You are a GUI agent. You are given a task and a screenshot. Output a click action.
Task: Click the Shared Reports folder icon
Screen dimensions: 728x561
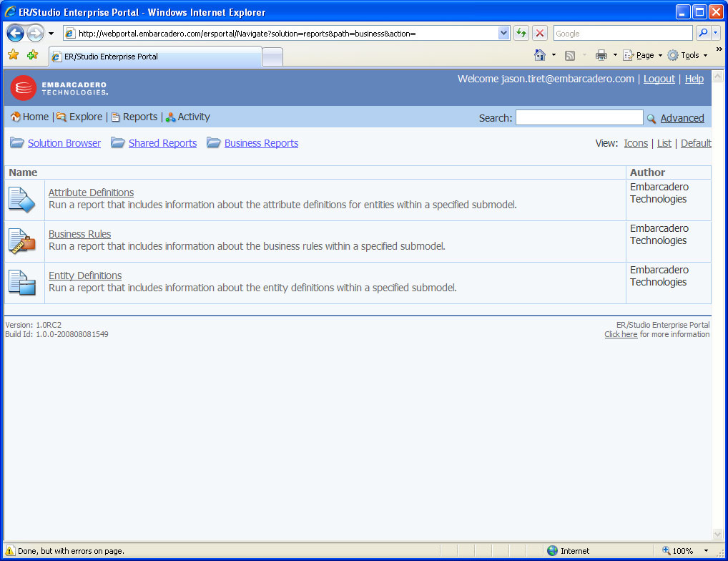tap(118, 142)
